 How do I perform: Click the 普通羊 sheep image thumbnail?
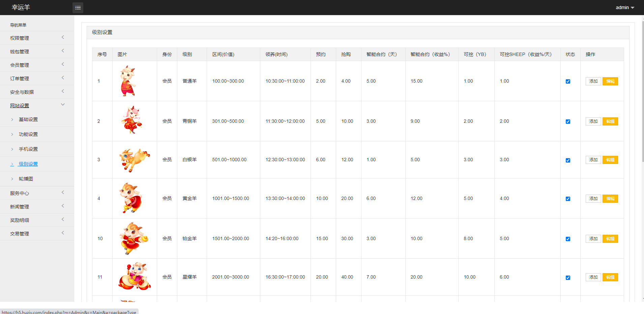click(x=128, y=81)
